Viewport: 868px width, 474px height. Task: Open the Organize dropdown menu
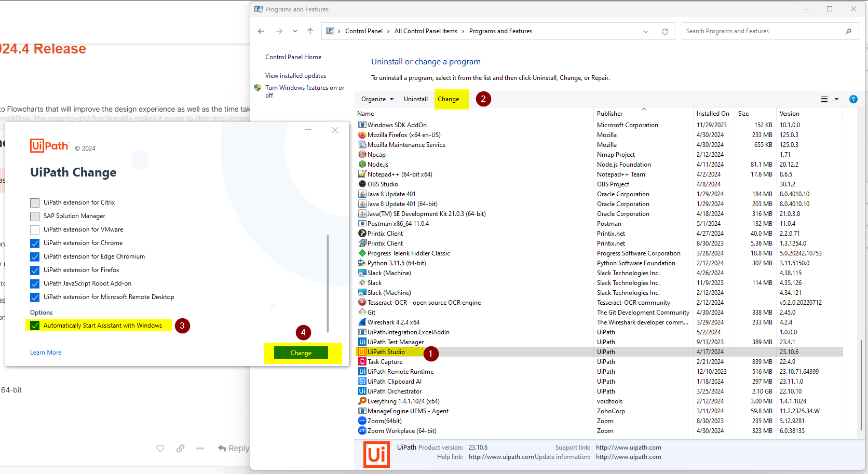point(377,99)
